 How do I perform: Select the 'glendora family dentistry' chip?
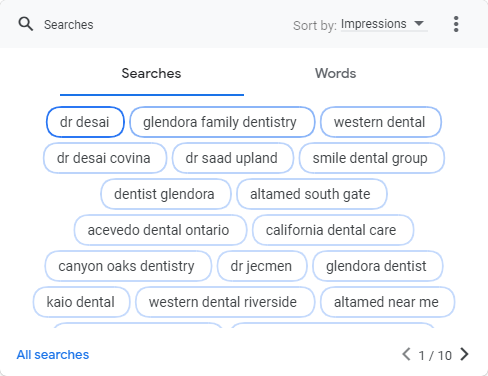(x=222, y=122)
